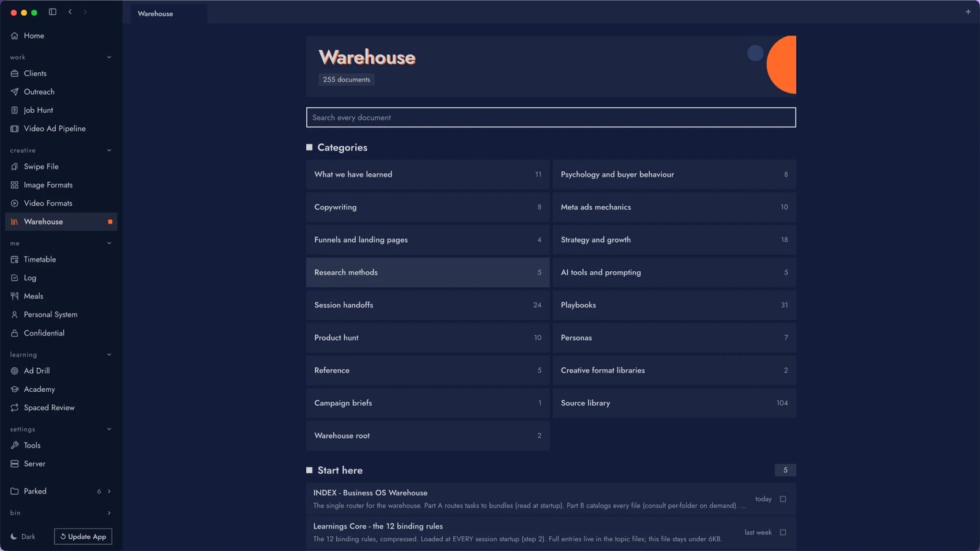This screenshot has width=980, height=551.
Task: Open the Campaign briefs category
Action: coord(428,403)
